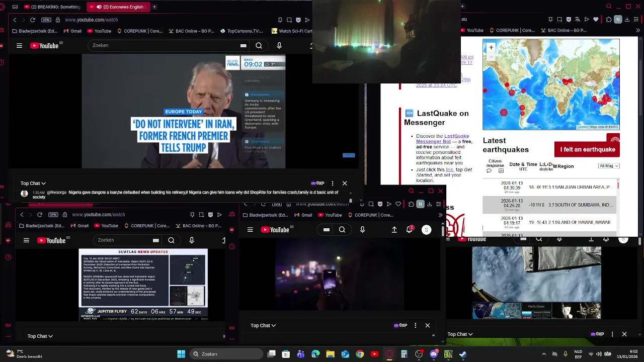The height and width of the screenshot is (362, 644).
Task: Open the weather widget showing 7°C
Action: (x=24, y=354)
